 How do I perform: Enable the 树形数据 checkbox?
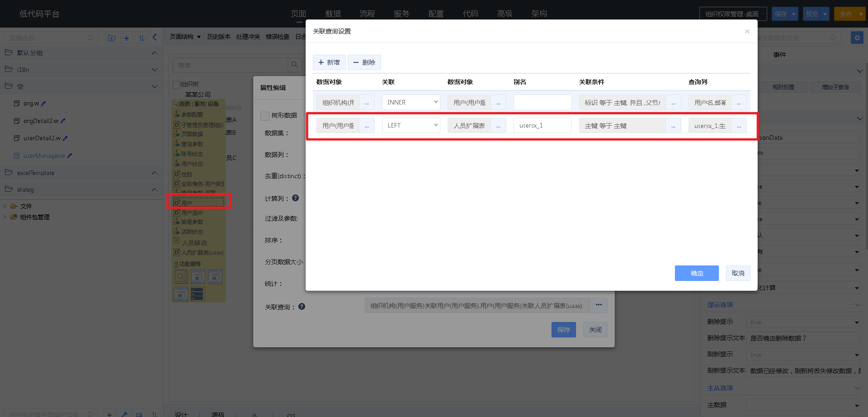(x=265, y=115)
